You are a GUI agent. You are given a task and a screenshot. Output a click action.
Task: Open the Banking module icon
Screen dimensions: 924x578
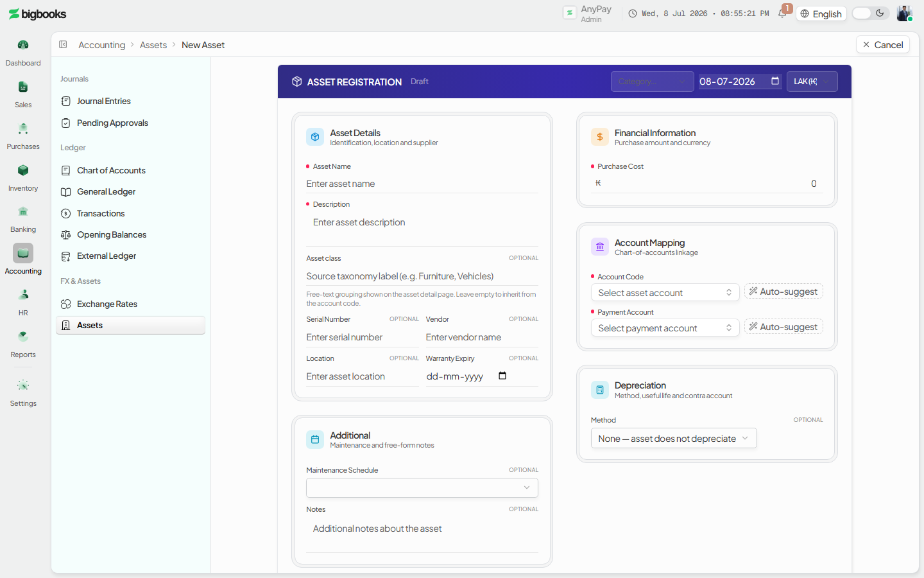point(23,211)
